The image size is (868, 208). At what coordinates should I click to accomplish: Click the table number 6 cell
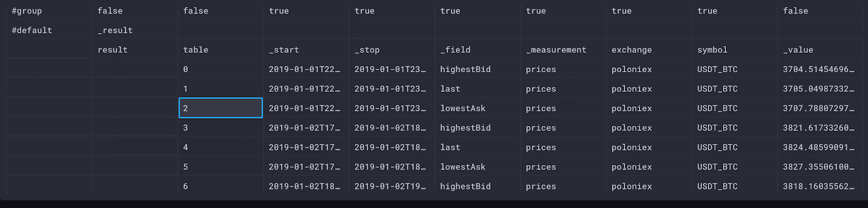click(x=221, y=186)
